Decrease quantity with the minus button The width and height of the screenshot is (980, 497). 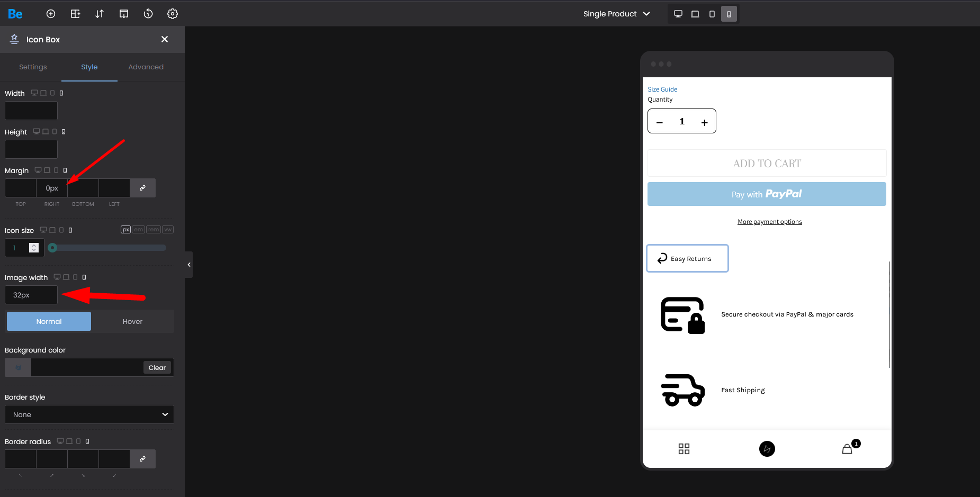[x=660, y=122]
